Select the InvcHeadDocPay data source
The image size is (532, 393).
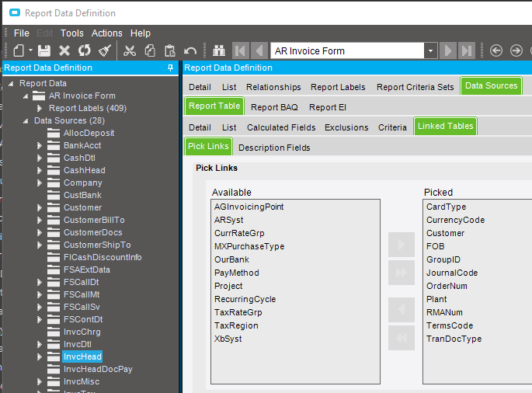pyautogui.click(x=98, y=369)
